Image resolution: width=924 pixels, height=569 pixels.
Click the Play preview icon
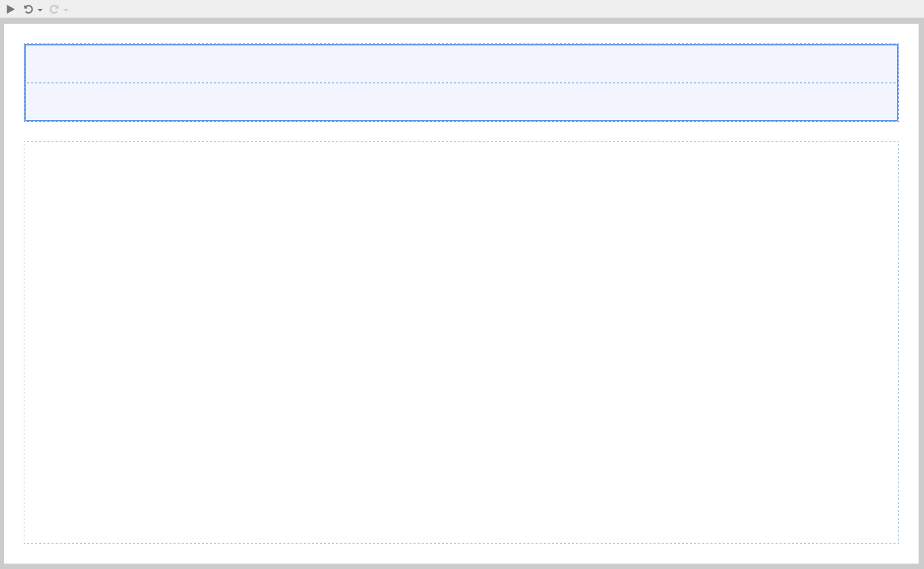pos(10,9)
